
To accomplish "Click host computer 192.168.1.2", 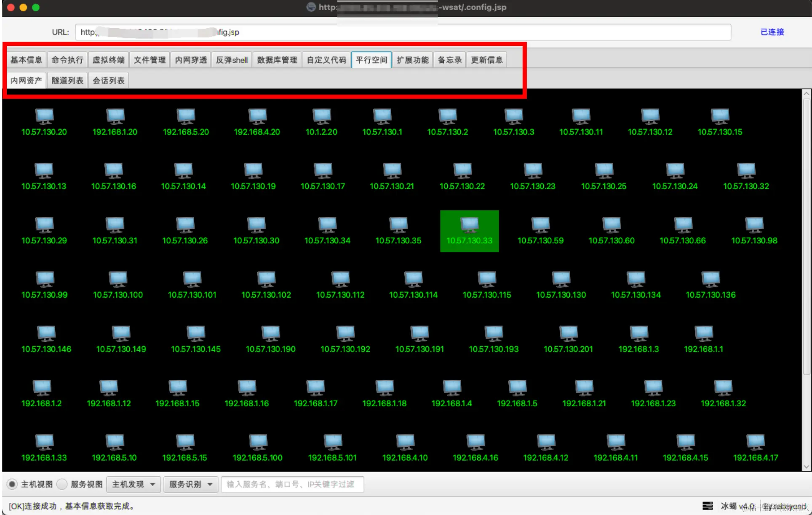I will (x=42, y=388).
